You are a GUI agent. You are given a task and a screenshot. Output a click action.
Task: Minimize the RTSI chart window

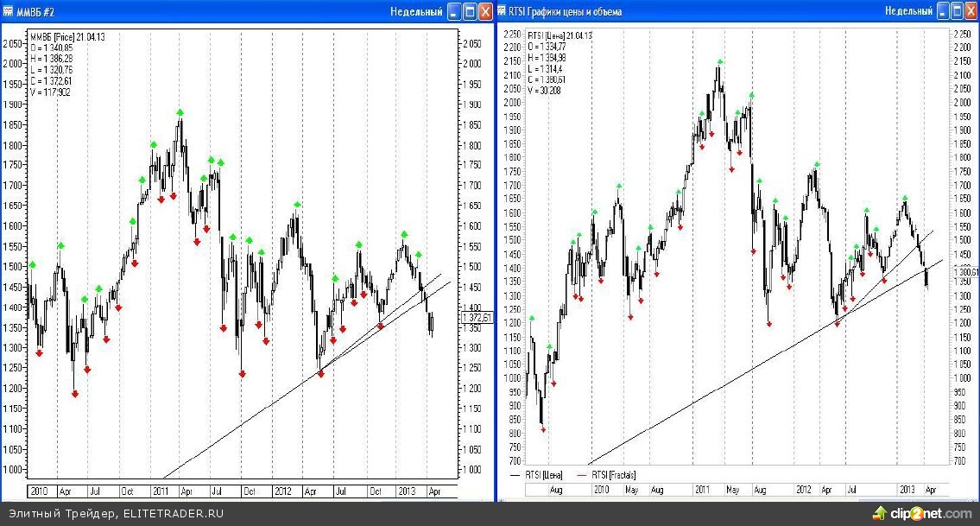point(945,12)
